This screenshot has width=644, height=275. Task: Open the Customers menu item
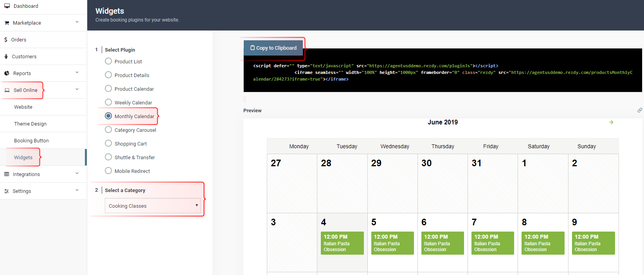43,56
